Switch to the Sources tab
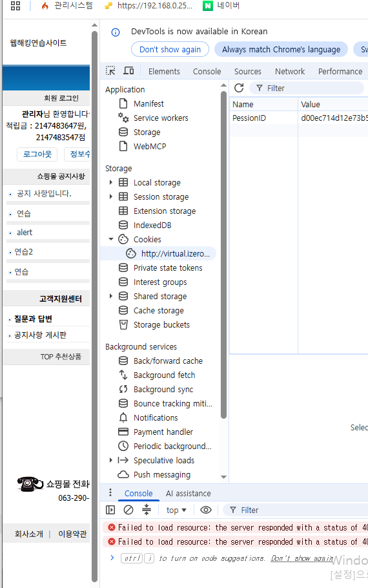Image resolution: width=368 pixels, height=588 pixels. [x=248, y=71]
